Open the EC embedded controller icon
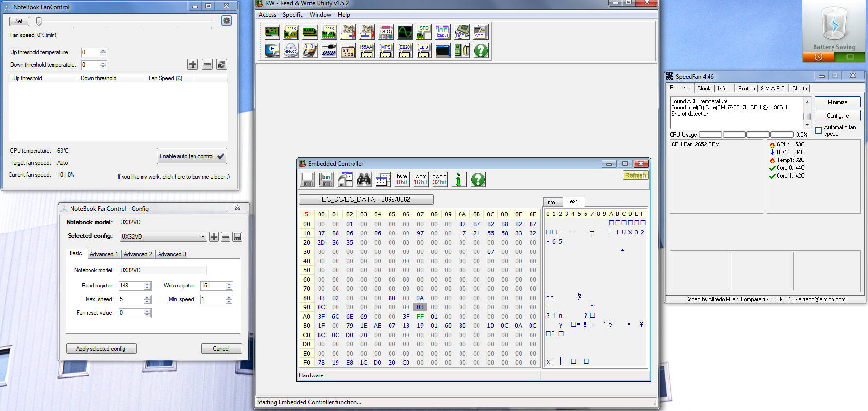868x411 pixels. (x=272, y=51)
